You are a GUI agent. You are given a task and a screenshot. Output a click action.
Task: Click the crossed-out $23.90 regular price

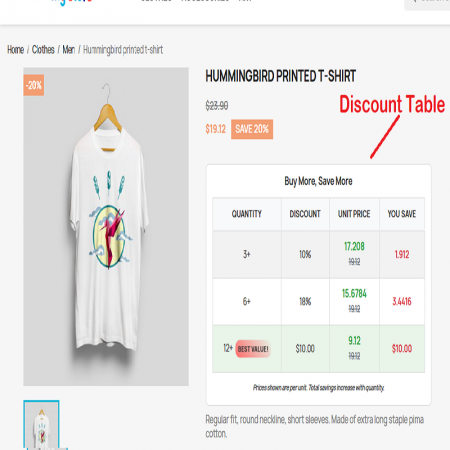(x=217, y=106)
